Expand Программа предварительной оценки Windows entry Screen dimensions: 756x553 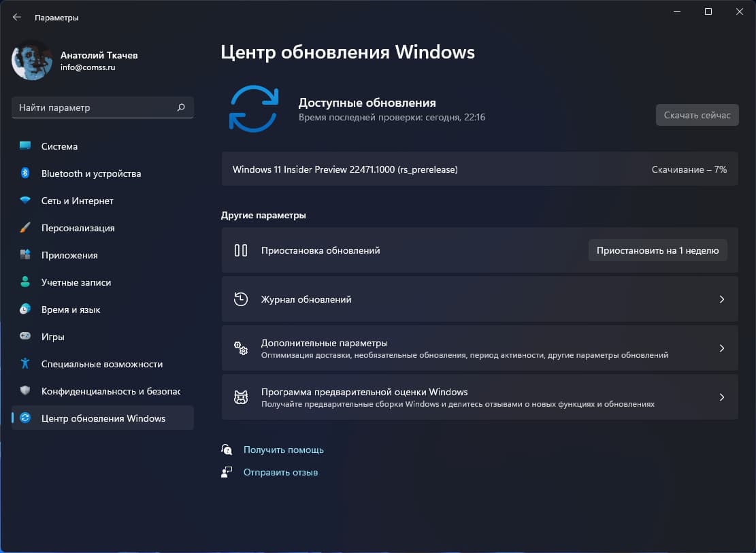tap(722, 397)
